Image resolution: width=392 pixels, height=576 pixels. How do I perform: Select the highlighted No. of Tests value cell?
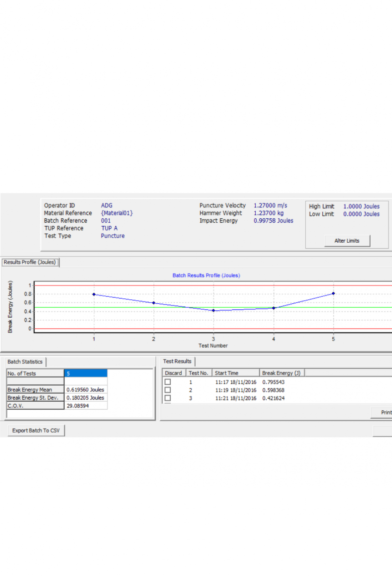coord(86,373)
